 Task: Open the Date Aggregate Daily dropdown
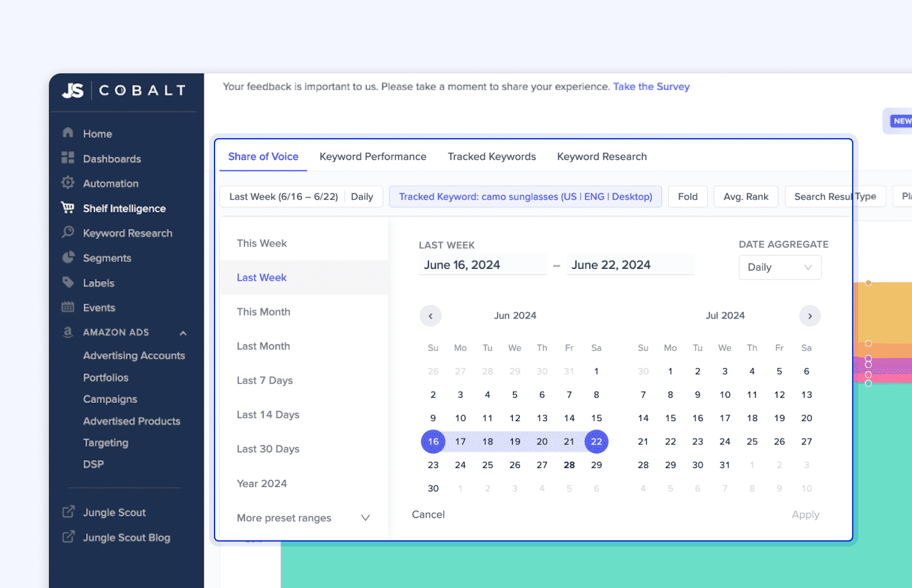779,267
